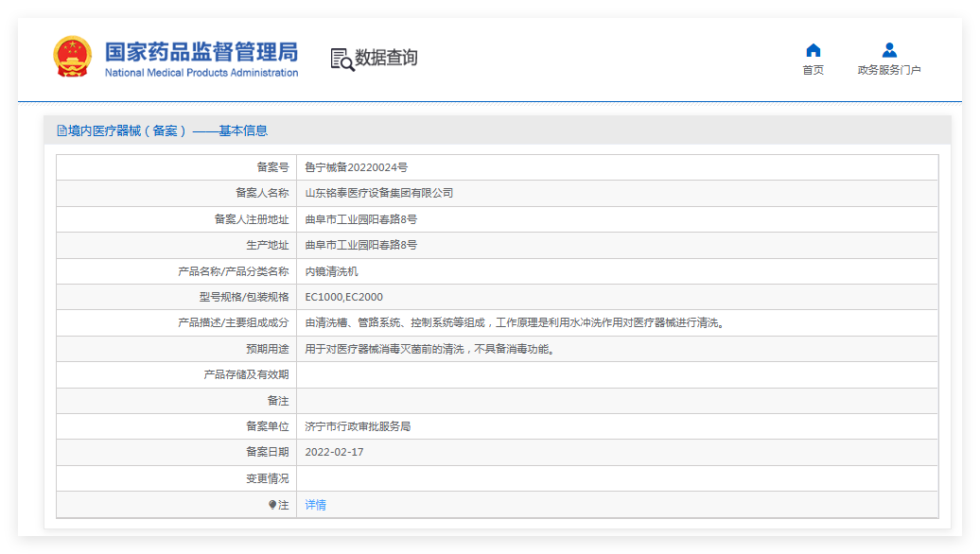Image resolution: width=980 pixels, height=554 pixels.
Task: Click the person icon above 政务服务门户
Action: coord(887,48)
